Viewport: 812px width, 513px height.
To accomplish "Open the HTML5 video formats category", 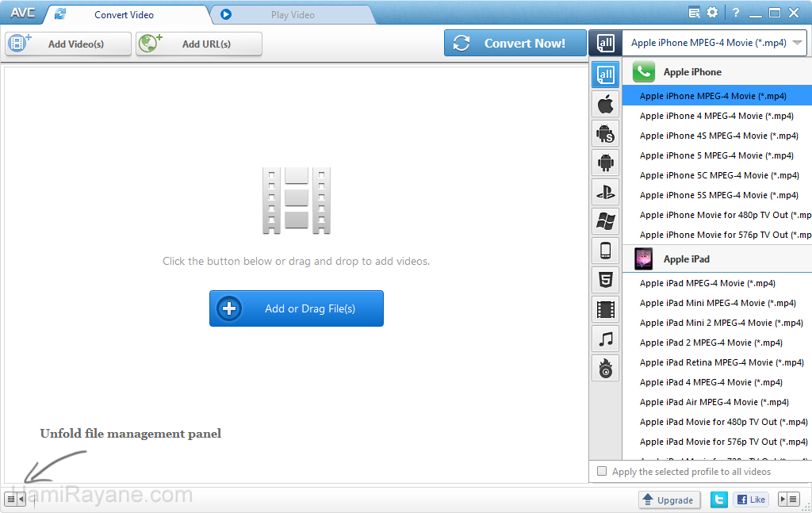I will (x=605, y=281).
